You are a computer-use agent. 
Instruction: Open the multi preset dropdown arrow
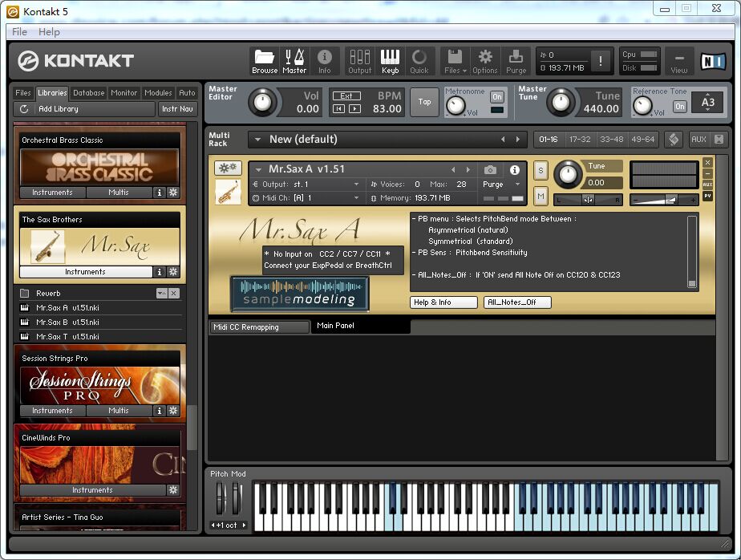pos(257,140)
